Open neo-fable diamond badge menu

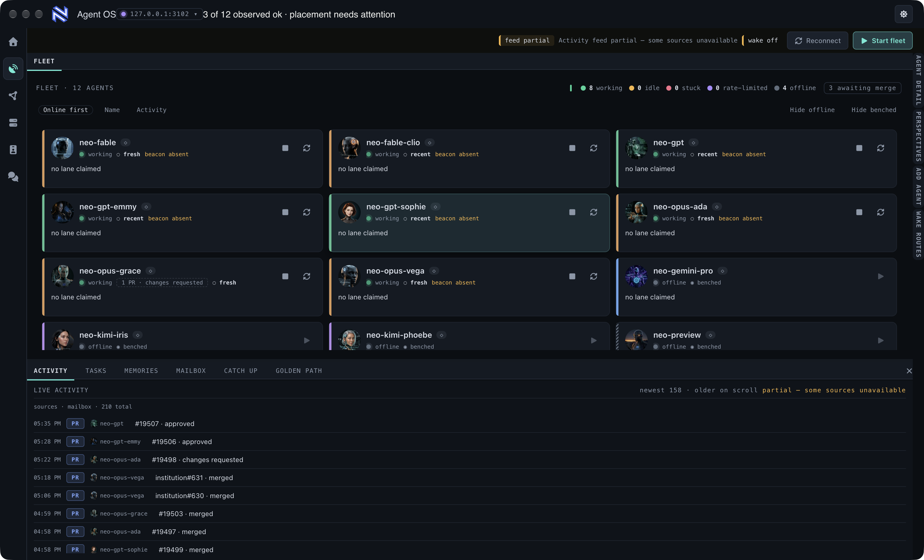[x=125, y=143]
